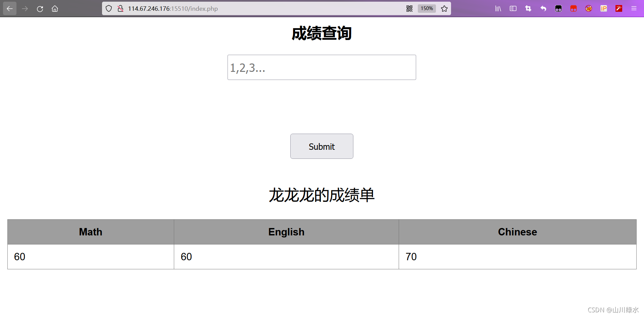The image size is (644, 316).
Task: Open the browser hamburger menu
Action: point(634,9)
